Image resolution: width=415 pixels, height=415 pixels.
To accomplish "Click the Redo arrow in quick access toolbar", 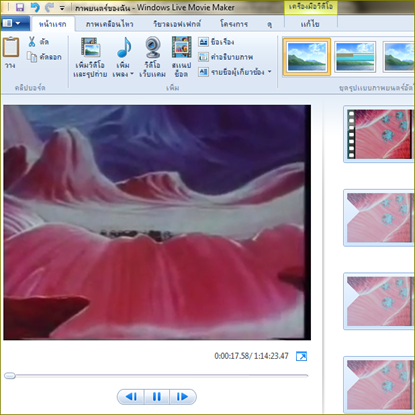I will click(49, 7).
